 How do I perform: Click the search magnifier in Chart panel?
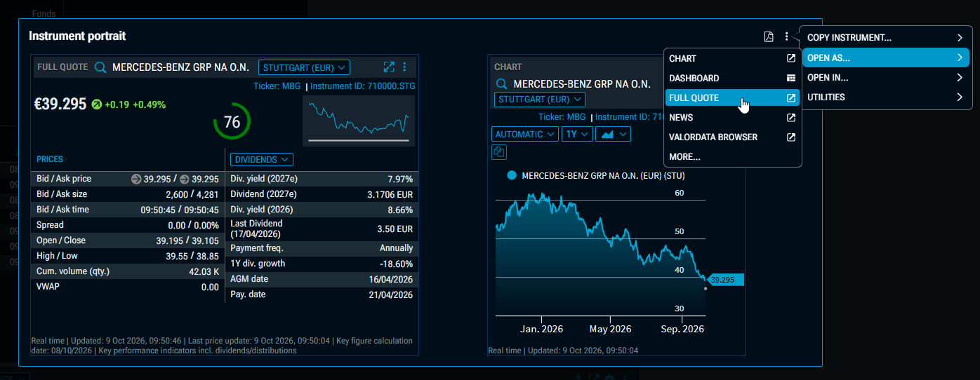coord(501,84)
